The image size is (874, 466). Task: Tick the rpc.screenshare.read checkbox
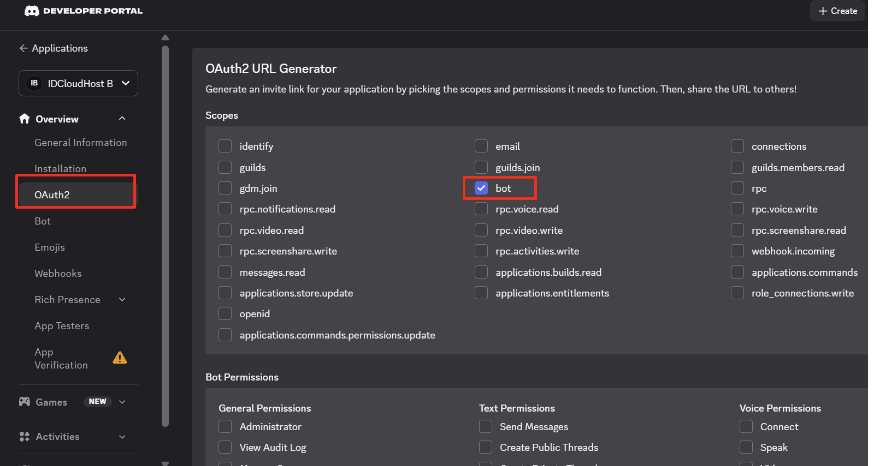pyautogui.click(x=737, y=230)
